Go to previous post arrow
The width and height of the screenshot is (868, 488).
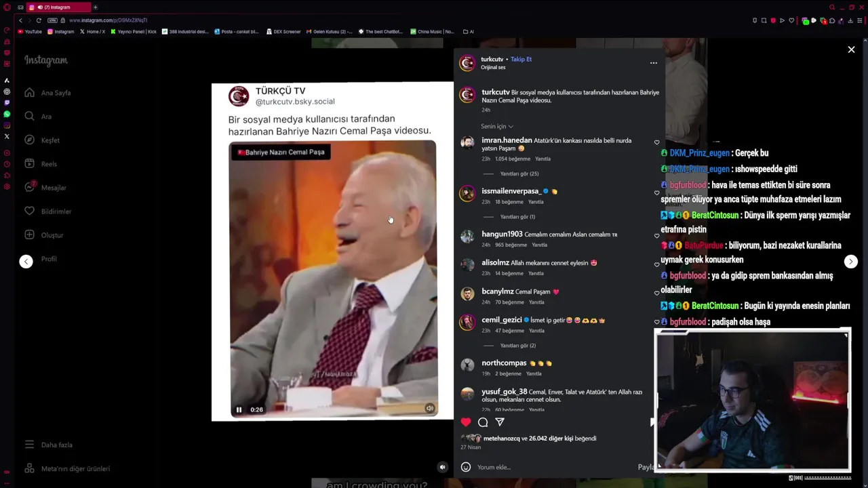(26, 262)
